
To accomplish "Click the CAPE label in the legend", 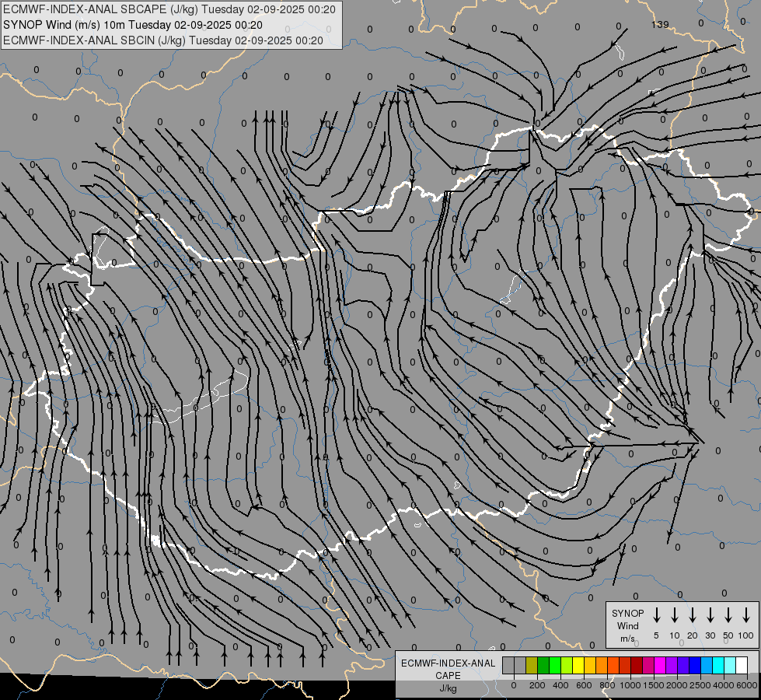I will pos(448,676).
